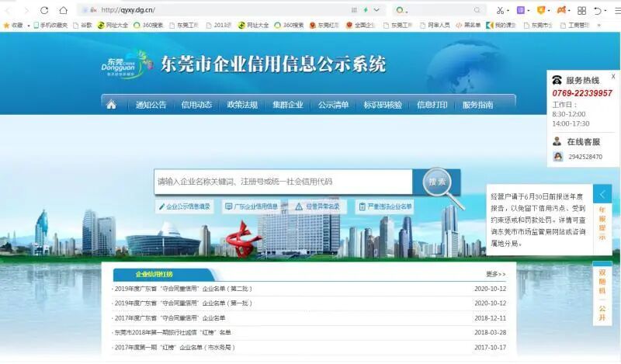Open 东莞市2018年第一期旅行社诚信红榜名单

[x=172, y=333]
